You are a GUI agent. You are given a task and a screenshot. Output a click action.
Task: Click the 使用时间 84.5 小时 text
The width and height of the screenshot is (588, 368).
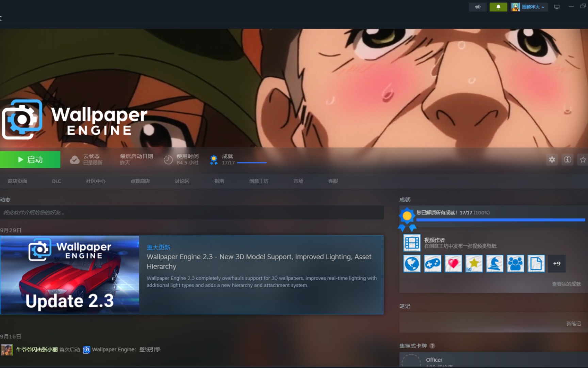point(187,159)
